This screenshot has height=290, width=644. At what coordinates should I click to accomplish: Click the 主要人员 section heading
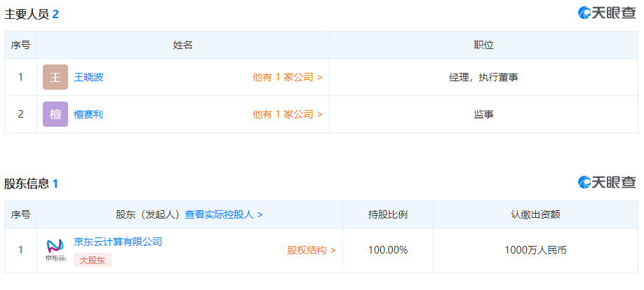(x=27, y=13)
